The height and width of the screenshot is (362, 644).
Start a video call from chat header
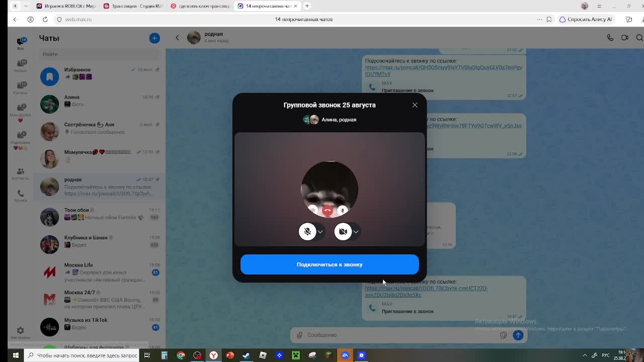pos(625,37)
